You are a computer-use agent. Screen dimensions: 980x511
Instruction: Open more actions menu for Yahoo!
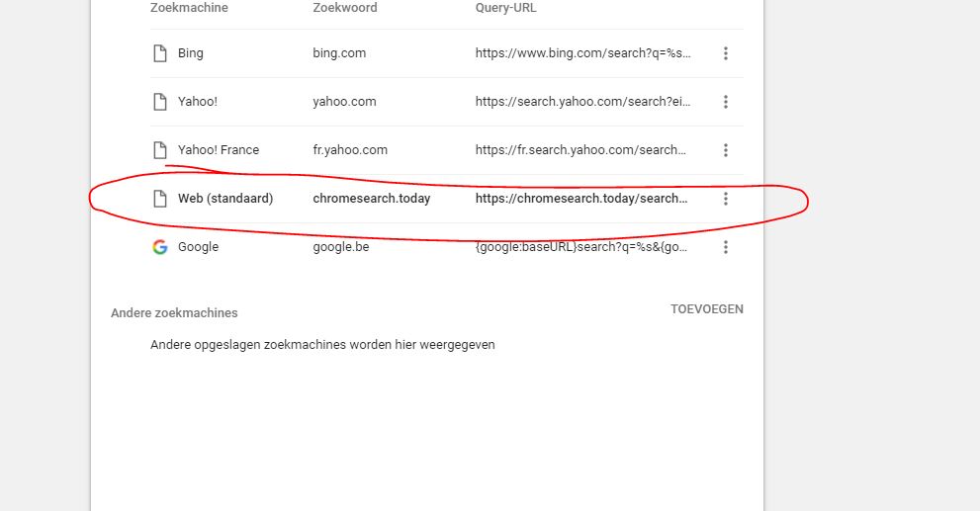[x=726, y=102]
